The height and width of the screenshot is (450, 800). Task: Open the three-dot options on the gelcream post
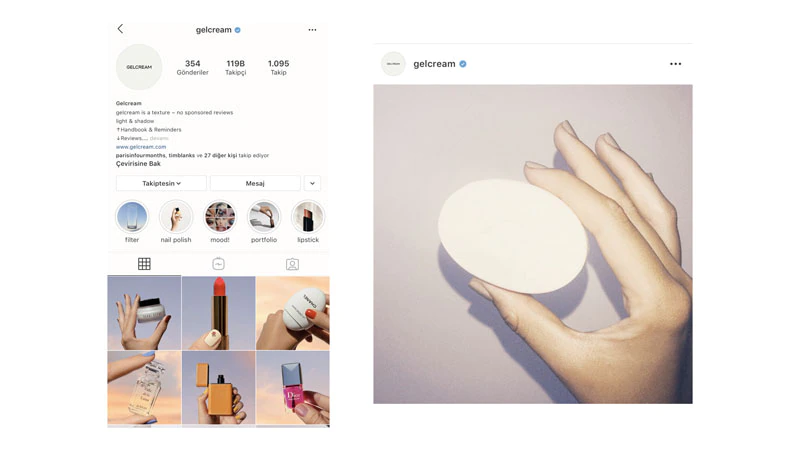click(x=676, y=64)
